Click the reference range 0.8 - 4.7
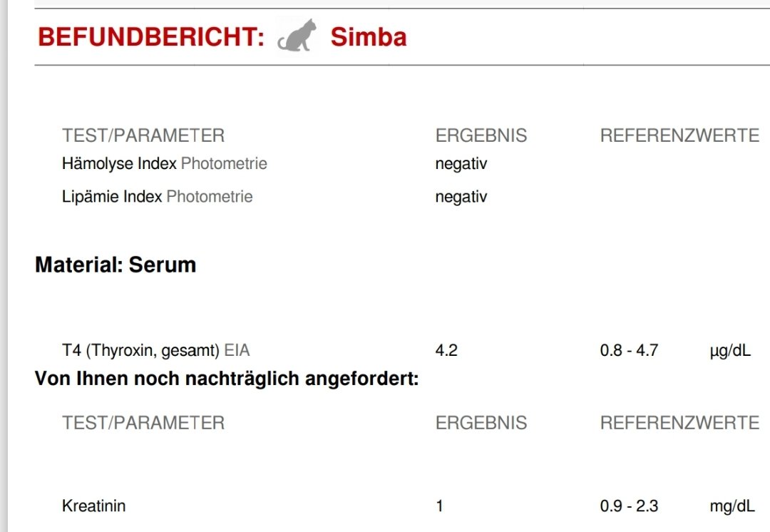 629,350
